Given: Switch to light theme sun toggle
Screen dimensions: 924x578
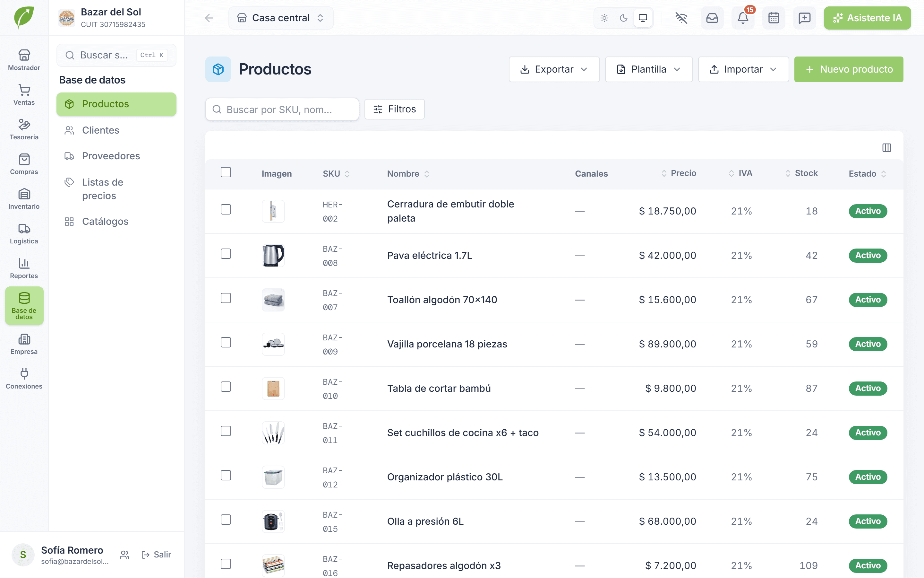Looking at the screenshot, I should (604, 18).
